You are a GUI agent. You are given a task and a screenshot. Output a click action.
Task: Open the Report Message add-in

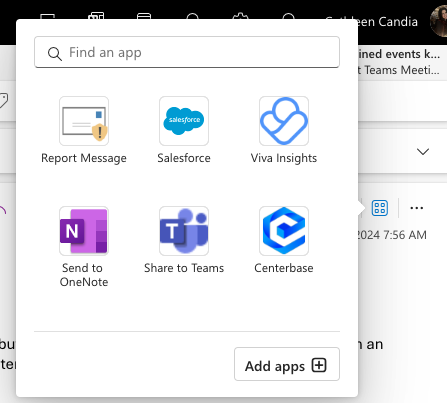[x=84, y=121]
